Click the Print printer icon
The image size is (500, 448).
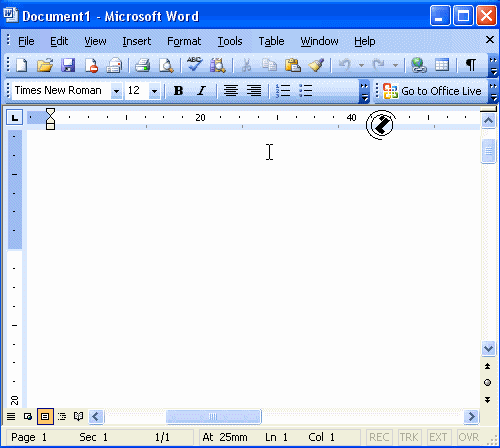pos(142,65)
